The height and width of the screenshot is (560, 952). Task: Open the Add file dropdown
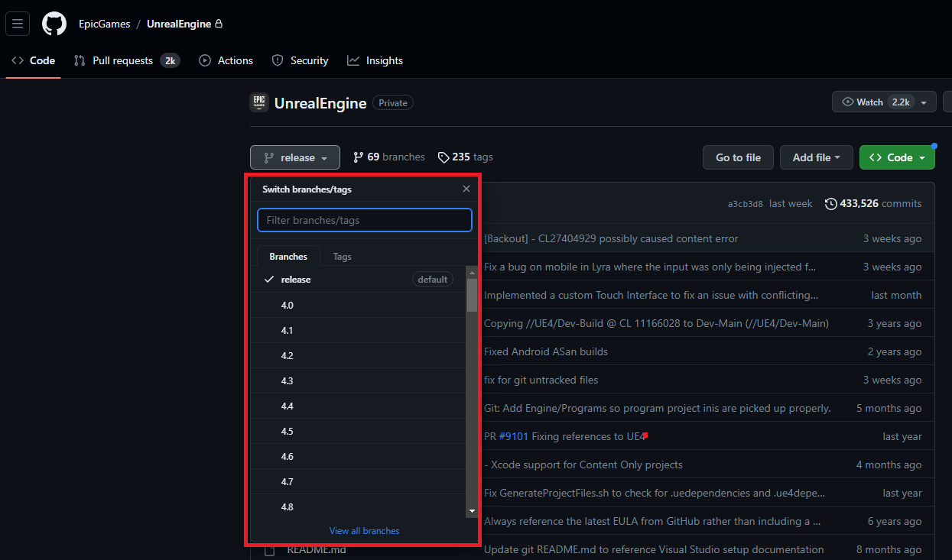(817, 157)
